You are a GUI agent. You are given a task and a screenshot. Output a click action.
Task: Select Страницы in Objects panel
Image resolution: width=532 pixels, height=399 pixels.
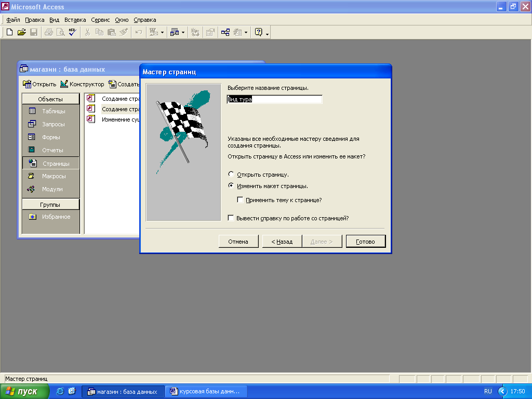coord(51,163)
